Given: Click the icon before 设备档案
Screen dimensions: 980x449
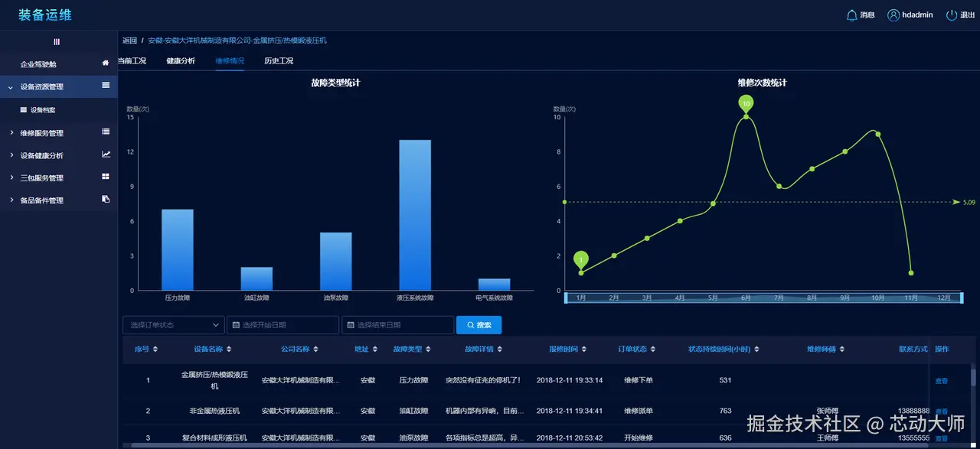Looking at the screenshot, I should (x=24, y=110).
